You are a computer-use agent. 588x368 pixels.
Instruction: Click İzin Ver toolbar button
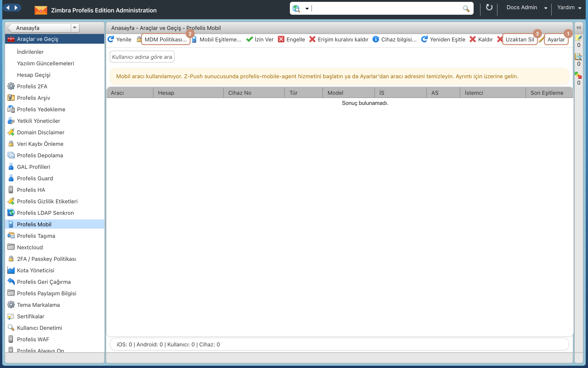click(x=260, y=39)
